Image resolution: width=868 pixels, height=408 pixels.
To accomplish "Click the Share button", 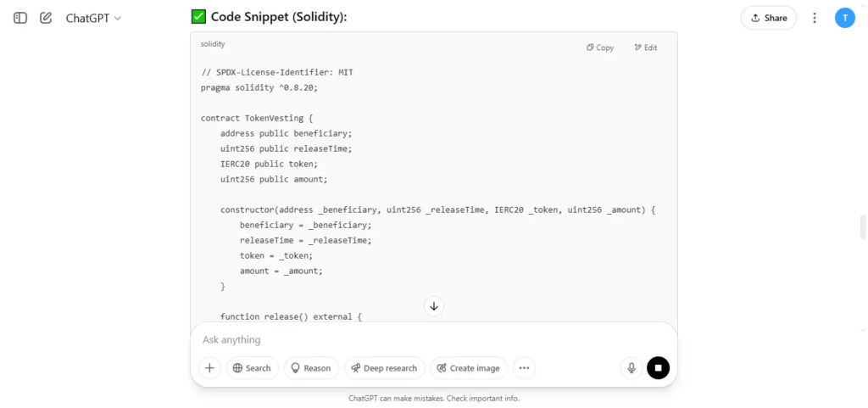I will pyautogui.click(x=768, y=18).
